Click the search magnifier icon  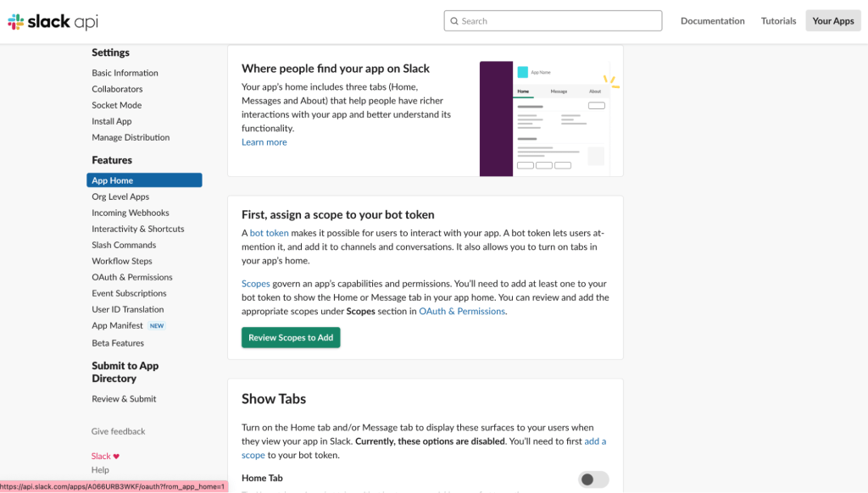454,21
